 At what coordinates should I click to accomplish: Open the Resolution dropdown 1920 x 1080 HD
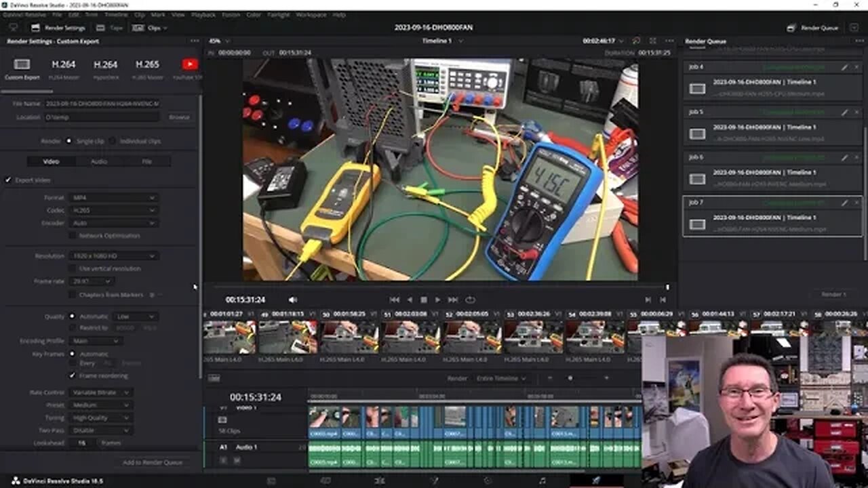pos(113,256)
